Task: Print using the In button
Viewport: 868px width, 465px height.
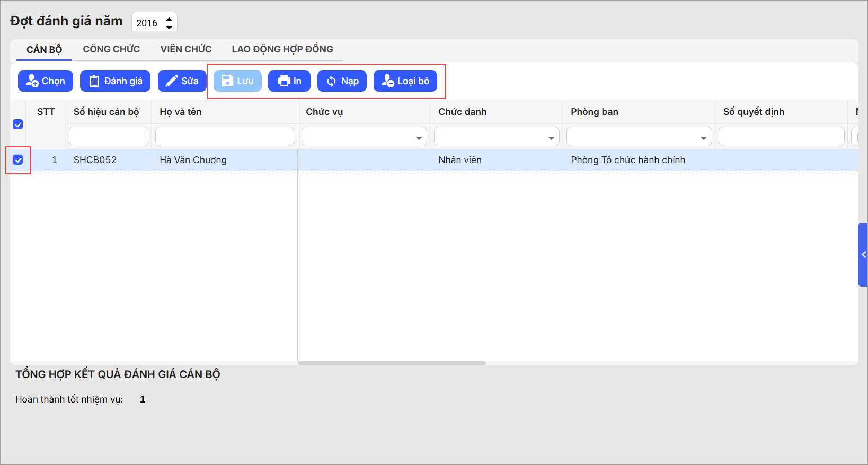Action: (x=289, y=81)
